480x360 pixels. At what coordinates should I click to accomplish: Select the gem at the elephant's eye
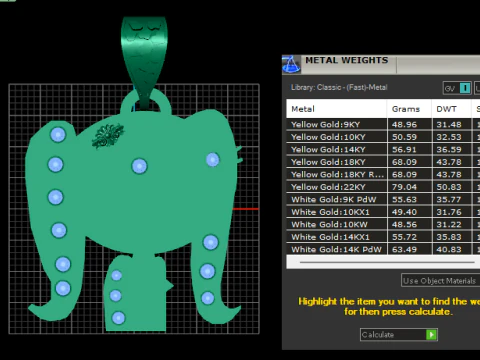coord(213,160)
